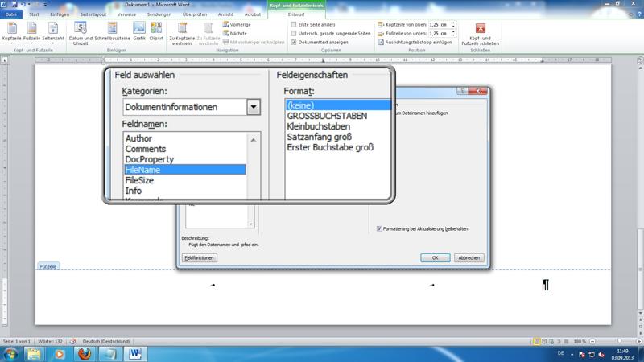Select the Entwurf tab
Image resolution: width=644 pixels, height=362 pixels.
[x=296, y=14]
